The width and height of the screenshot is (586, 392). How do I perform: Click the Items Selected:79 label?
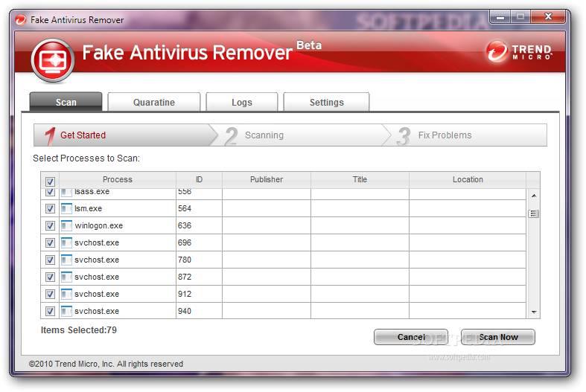(79, 330)
